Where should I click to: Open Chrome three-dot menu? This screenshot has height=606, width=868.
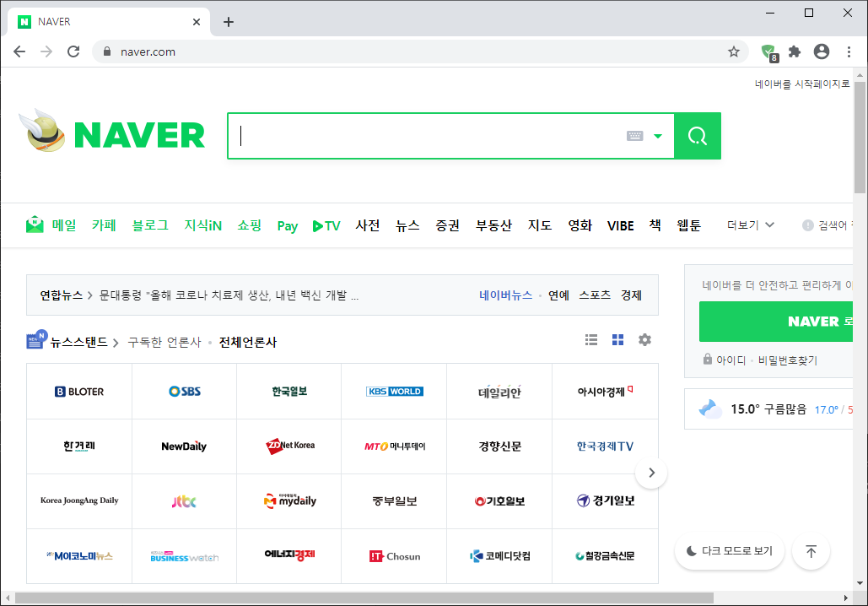tap(849, 51)
